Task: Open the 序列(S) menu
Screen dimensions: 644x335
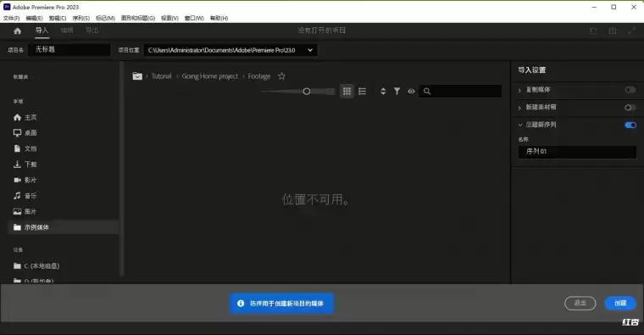Action: pos(80,18)
